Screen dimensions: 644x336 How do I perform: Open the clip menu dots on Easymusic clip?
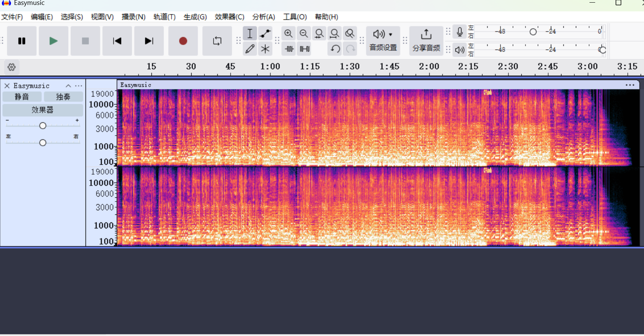click(x=630, y=85)
